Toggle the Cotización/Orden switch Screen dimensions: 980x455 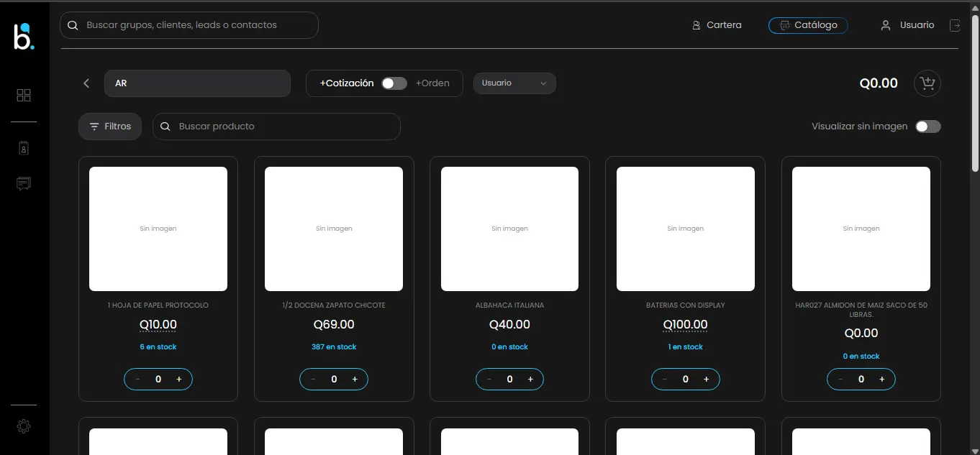394,83
